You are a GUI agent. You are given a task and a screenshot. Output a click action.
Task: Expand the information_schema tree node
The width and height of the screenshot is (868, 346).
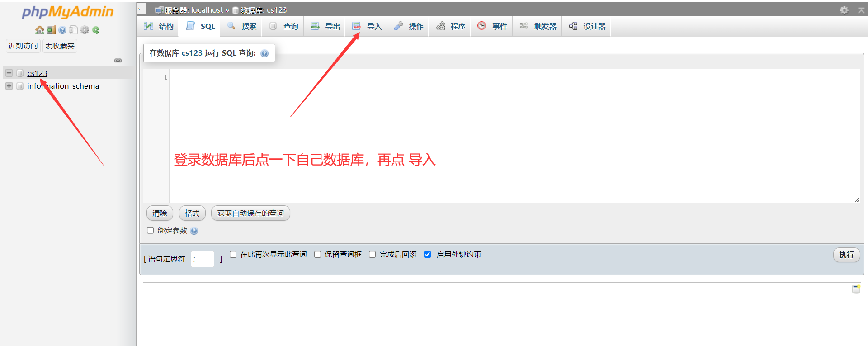pyautogui.click(x=9, y=86)
